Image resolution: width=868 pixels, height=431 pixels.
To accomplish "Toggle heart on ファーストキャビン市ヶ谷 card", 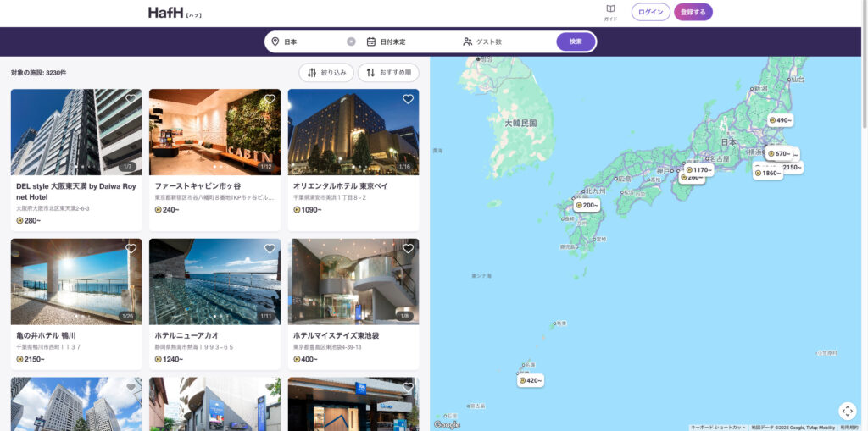I will pos(270,99).
